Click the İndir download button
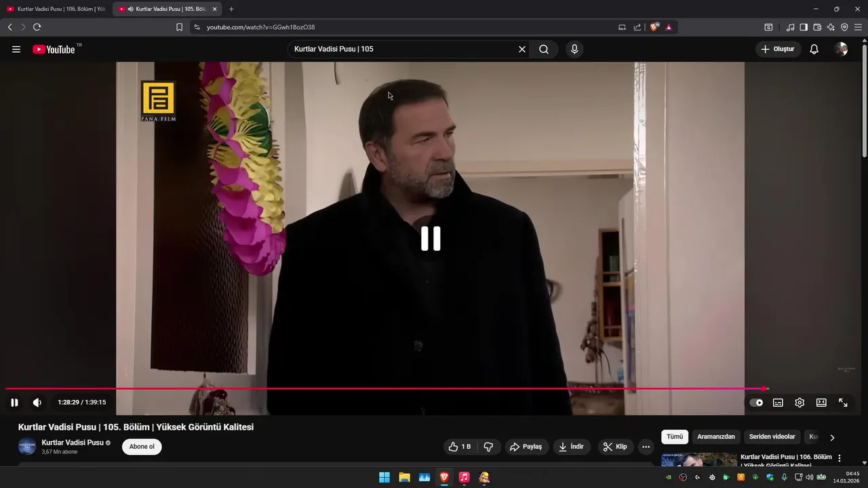The image size is (868, 488). click(572, 447)
